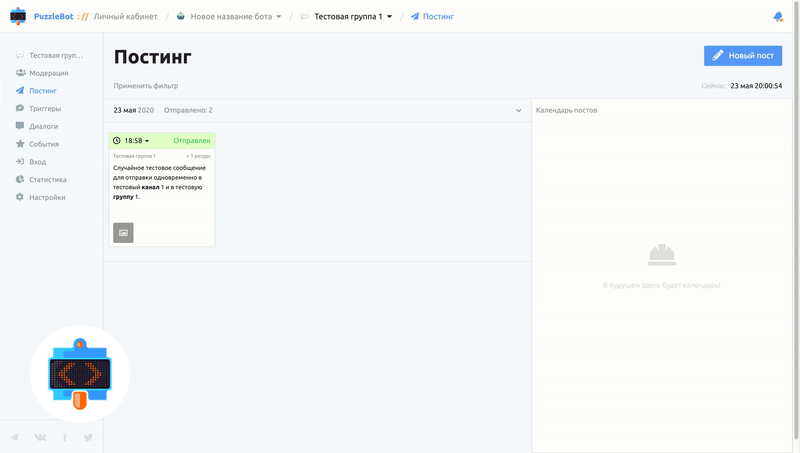Click Тестовая группа 1 label on post card

pyautogui.click(x=134, y=156)
